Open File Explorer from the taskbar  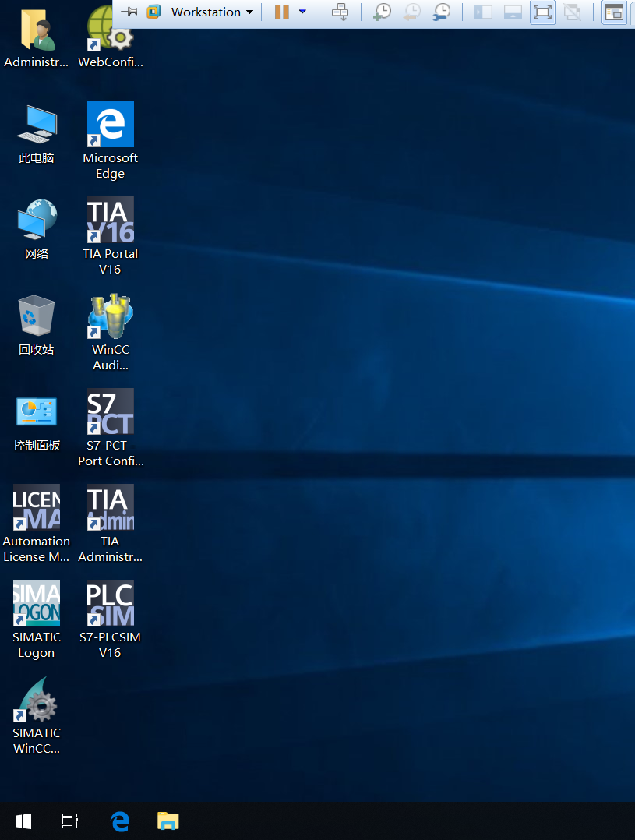(x=168, y=821)
